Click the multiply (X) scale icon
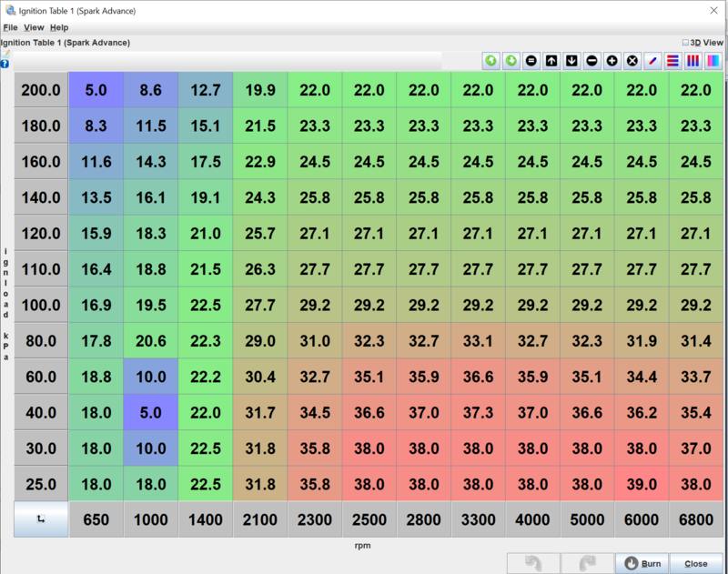 pos(632,61)
